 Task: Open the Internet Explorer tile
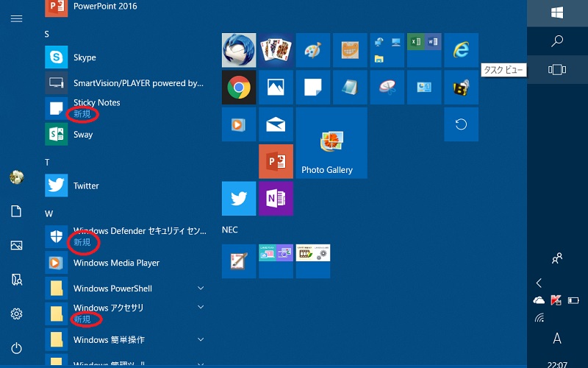[x=462, y=50]
